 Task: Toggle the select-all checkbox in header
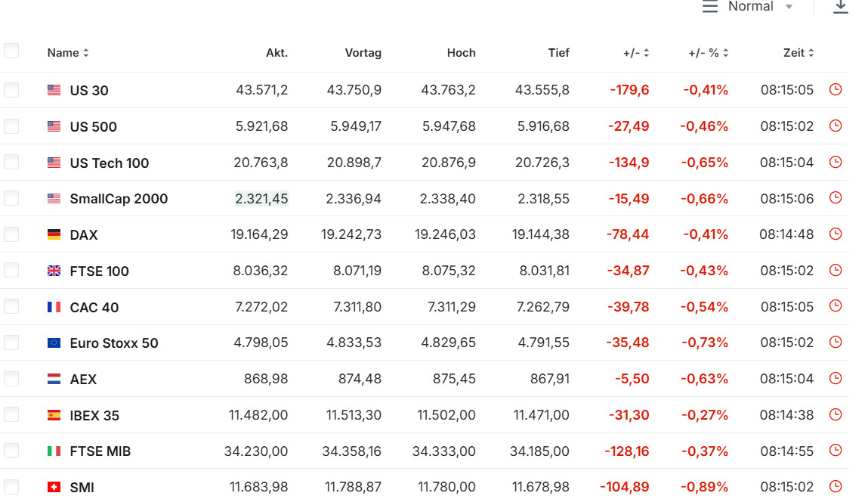coord(11,51)
